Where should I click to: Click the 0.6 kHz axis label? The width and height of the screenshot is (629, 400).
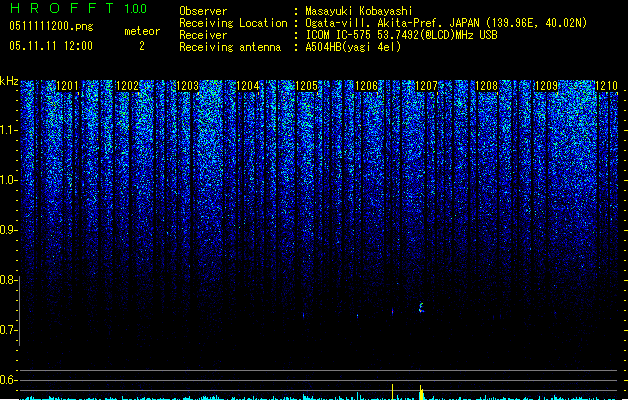point(8,380)
